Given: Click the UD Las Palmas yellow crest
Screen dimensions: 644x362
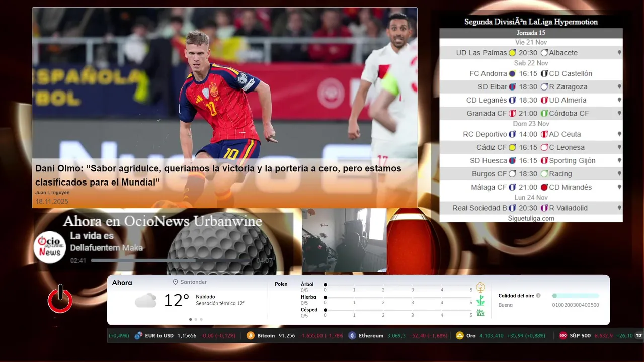Looking at the screenshot, I should click(x=512, y=53).
